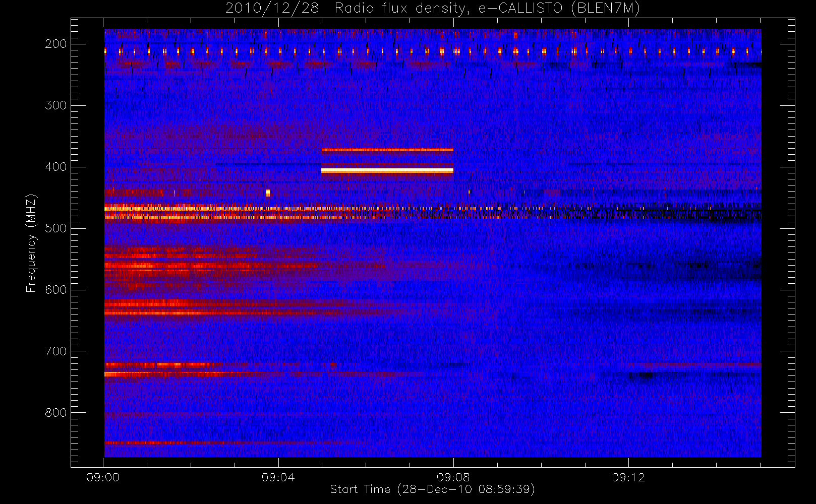Screen dimensions: 816x504
Task: Click the 600 frequency tick label
Action: click(x=56, y=290)
